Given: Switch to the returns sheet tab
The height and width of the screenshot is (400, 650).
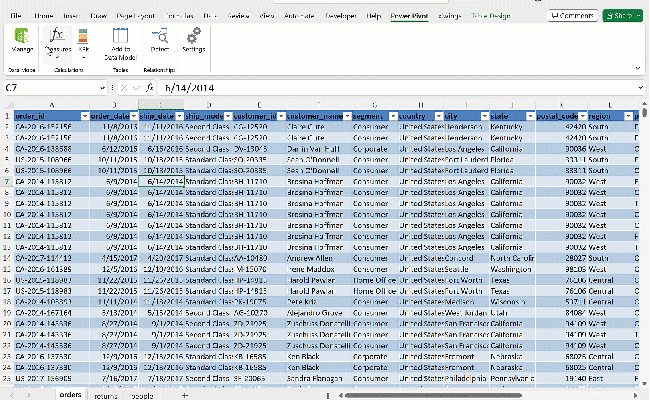Looking at the screenshot, I should pos(106,396).
